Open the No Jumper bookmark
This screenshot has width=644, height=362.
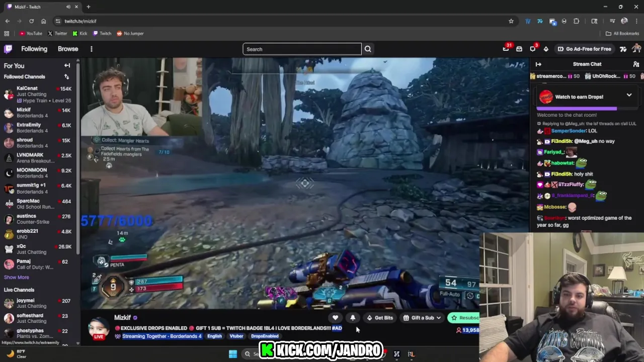click(x=130, y=33)
